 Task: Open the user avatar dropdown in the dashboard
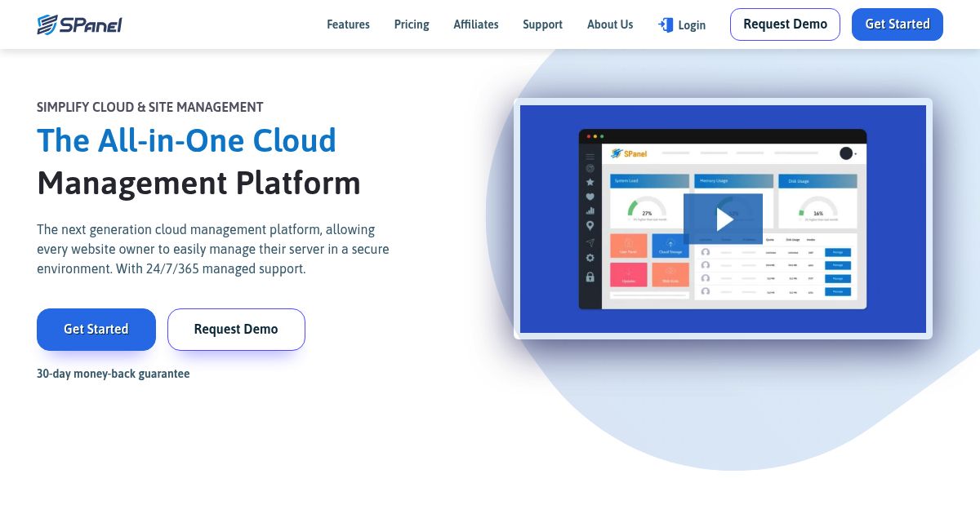click(847, 153)
